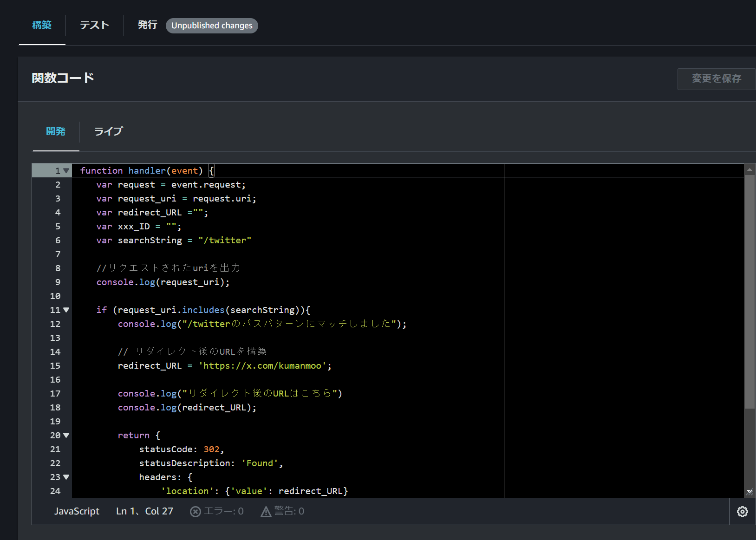Image resolution: width=756 pixels, height=540 pixels.
Task: Switch to the テスト tab
Action: [x=94, y=25]
